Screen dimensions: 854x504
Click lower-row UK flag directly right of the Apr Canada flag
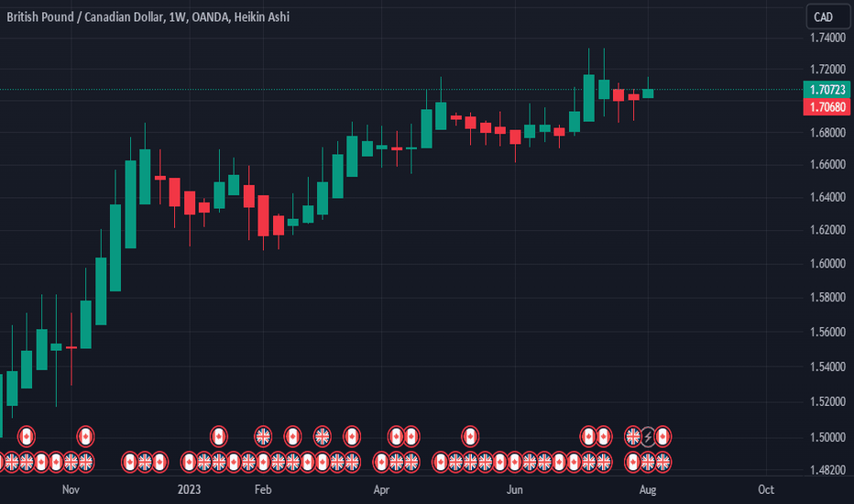[x=396, y=462]
